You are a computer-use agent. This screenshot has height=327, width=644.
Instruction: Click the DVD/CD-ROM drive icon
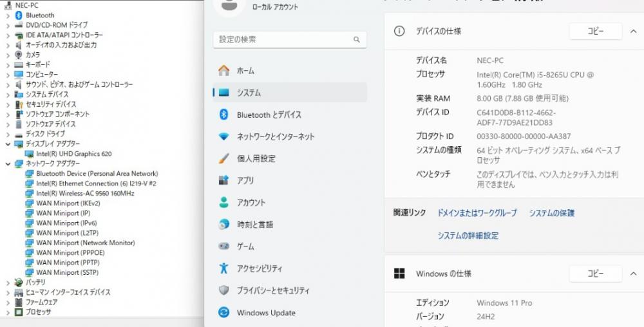(x=19, y=25)
